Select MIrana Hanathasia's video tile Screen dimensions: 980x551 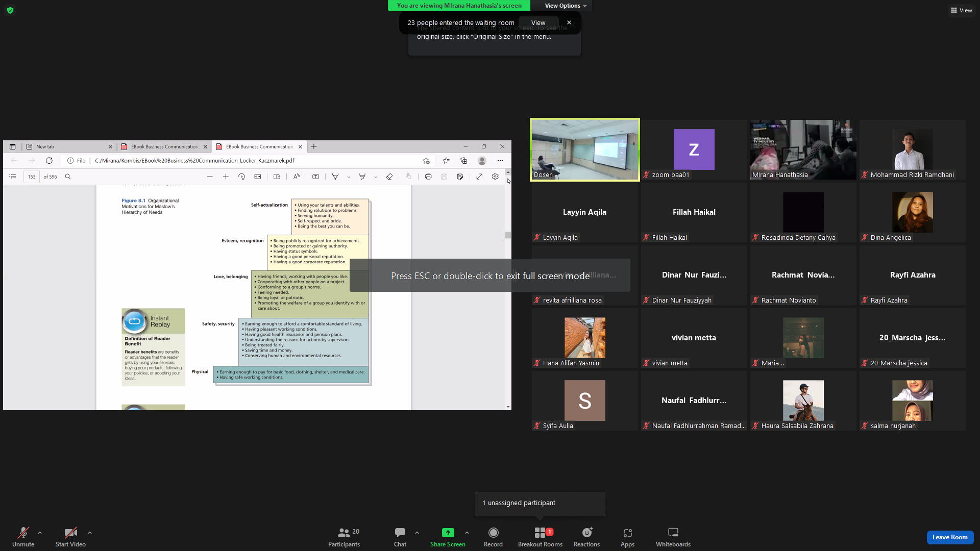pyautogui.click(x=803, y=149)
